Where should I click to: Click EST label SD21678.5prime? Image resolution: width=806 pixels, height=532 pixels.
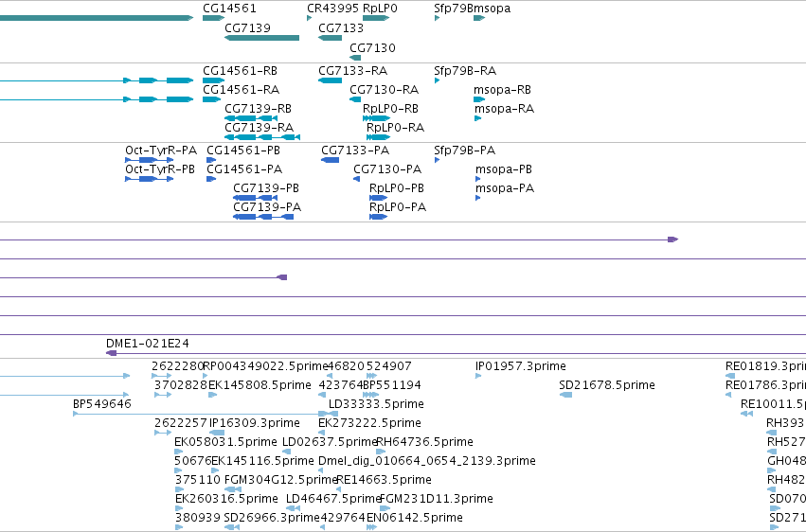tap(607, 385)
